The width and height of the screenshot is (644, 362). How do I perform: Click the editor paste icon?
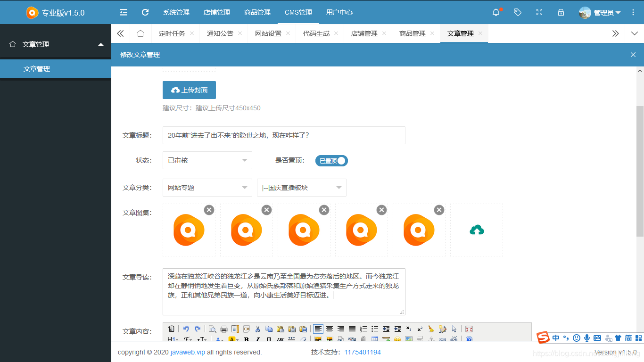pyautogui.click(x=281, y=329)
